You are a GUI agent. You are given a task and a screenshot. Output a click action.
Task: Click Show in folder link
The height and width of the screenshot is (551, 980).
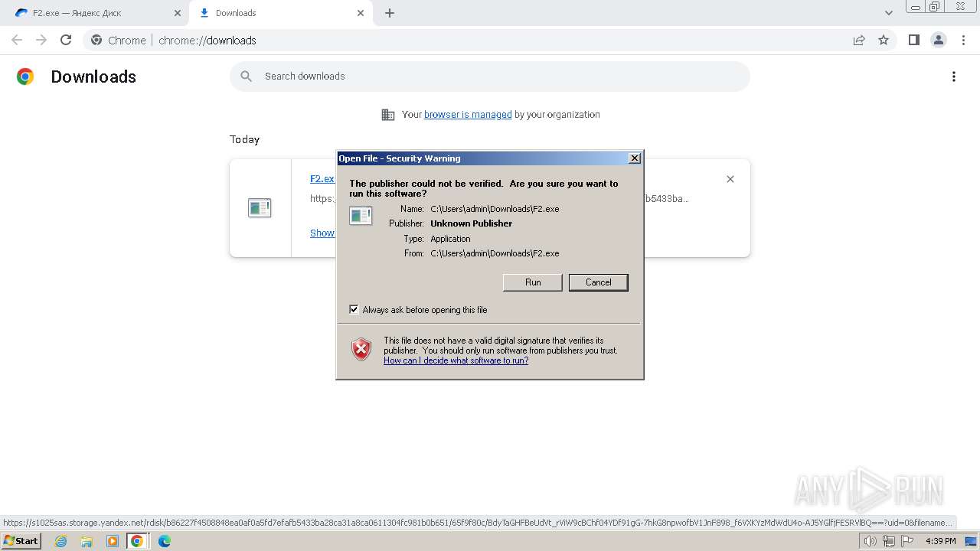pos(322,233)
